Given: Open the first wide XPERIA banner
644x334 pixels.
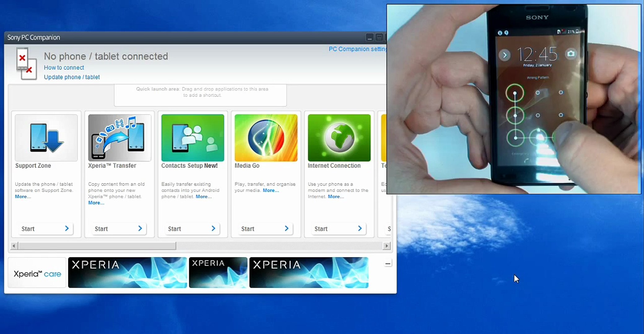Looking at the screenshot, I should [x=127, y=272].
